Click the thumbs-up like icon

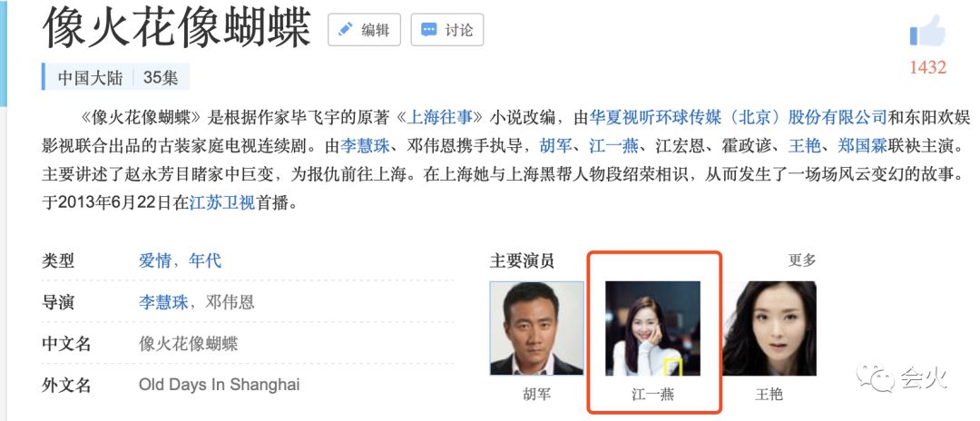(x=927, y=31)
